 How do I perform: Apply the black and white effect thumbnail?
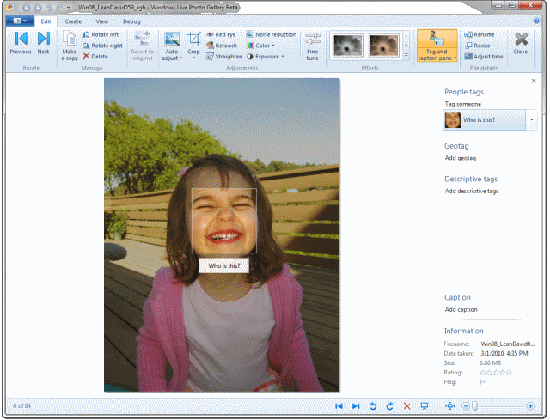(348, 45)
